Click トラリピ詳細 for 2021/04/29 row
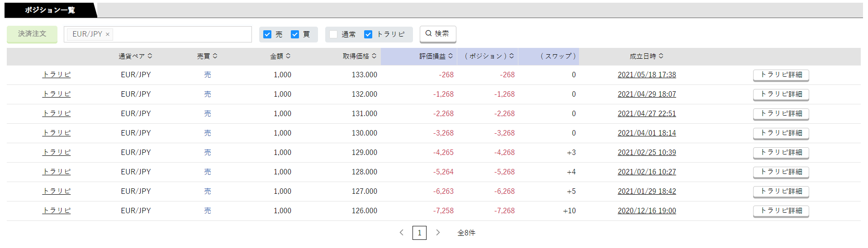 (781, 94)
